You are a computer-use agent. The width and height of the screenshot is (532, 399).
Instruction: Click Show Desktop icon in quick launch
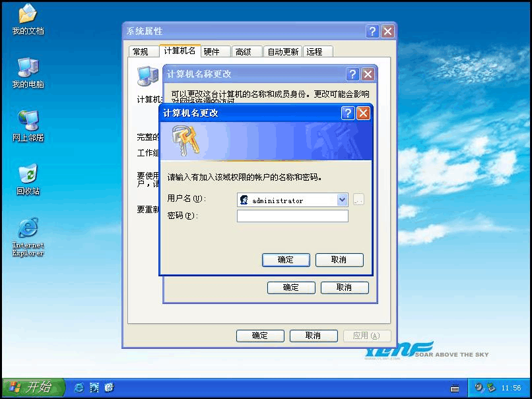109,387
